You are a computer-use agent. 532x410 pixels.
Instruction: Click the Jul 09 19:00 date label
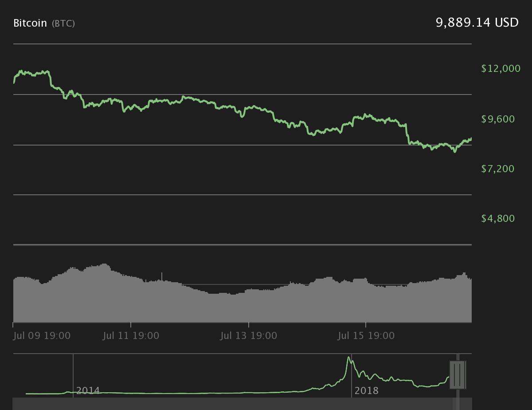coord(42,335)
